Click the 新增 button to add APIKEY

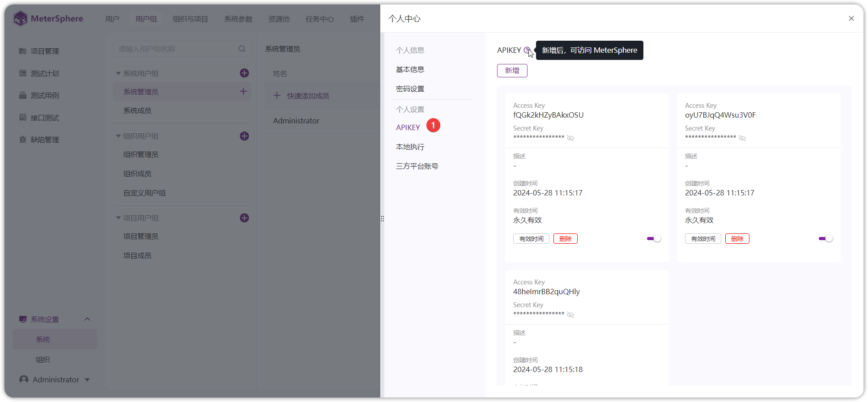click(512, 71)
